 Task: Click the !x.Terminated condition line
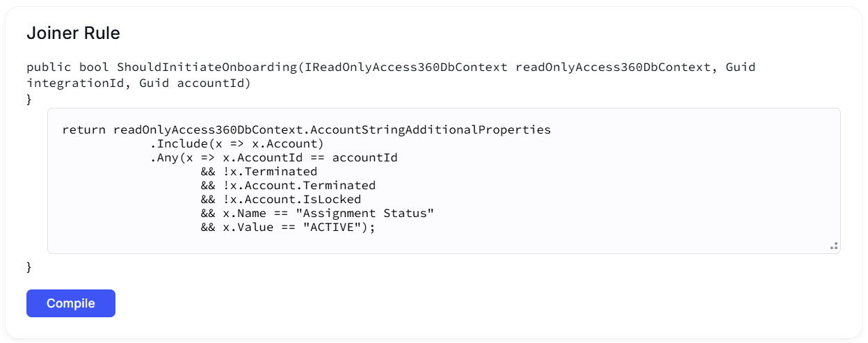point(259,171)
